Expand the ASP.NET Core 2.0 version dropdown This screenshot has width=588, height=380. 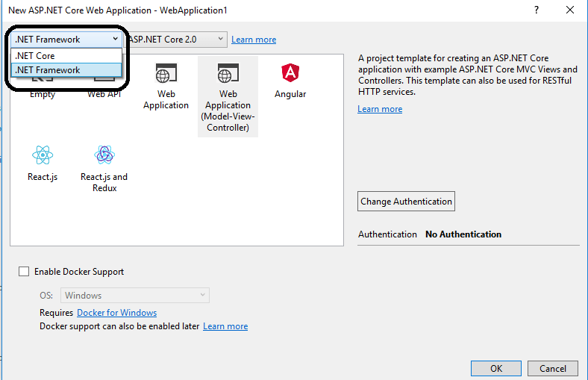point(176,40)
